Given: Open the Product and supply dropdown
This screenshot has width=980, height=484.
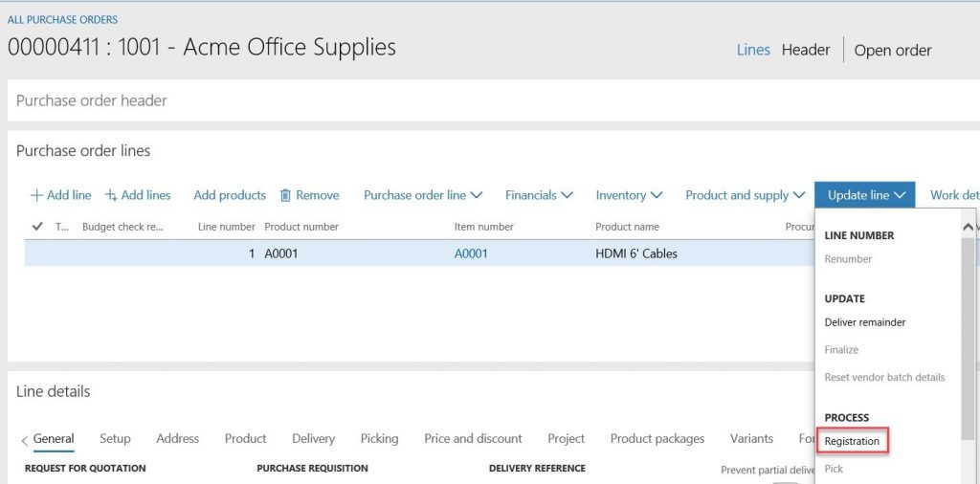Looking at the screenshot, I should [x=744, y=195].
